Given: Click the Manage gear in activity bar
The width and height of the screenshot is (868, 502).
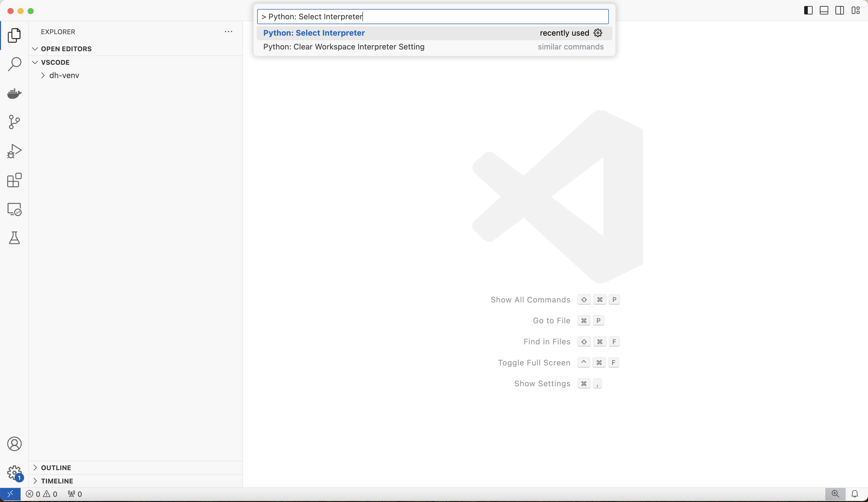Looking at the screenshot, I should (14, 473).
